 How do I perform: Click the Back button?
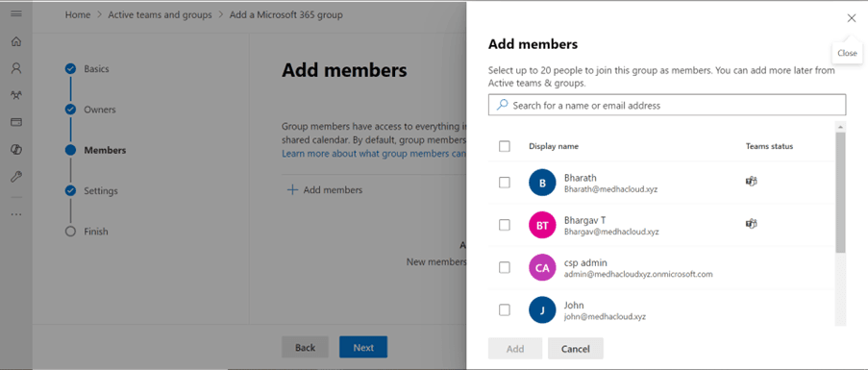click(305, 347)
